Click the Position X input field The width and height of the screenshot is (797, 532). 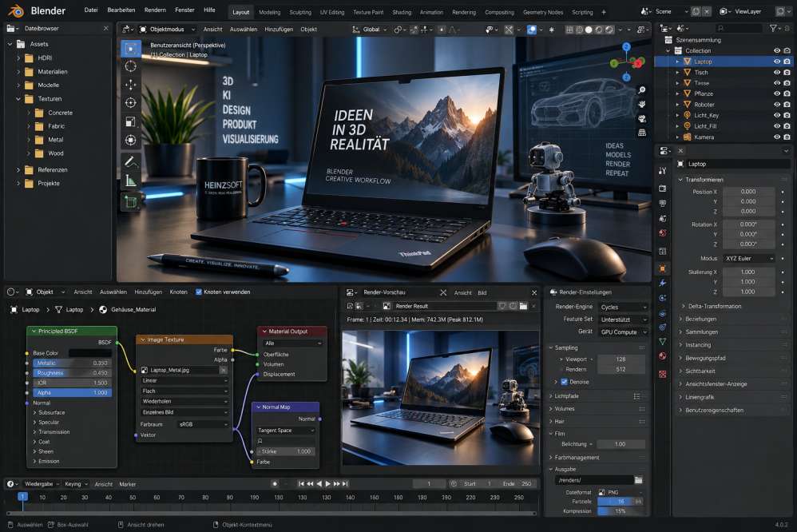tap(748, 192)
